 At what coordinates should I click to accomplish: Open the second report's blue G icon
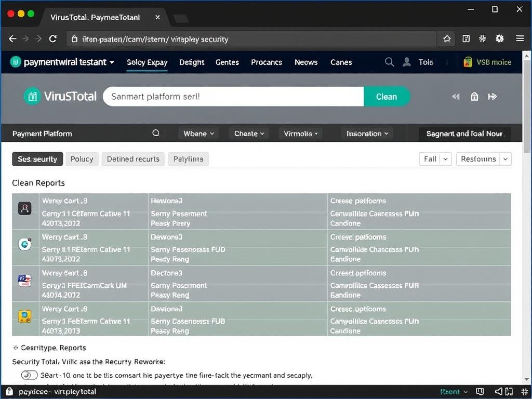pos(25,244)
